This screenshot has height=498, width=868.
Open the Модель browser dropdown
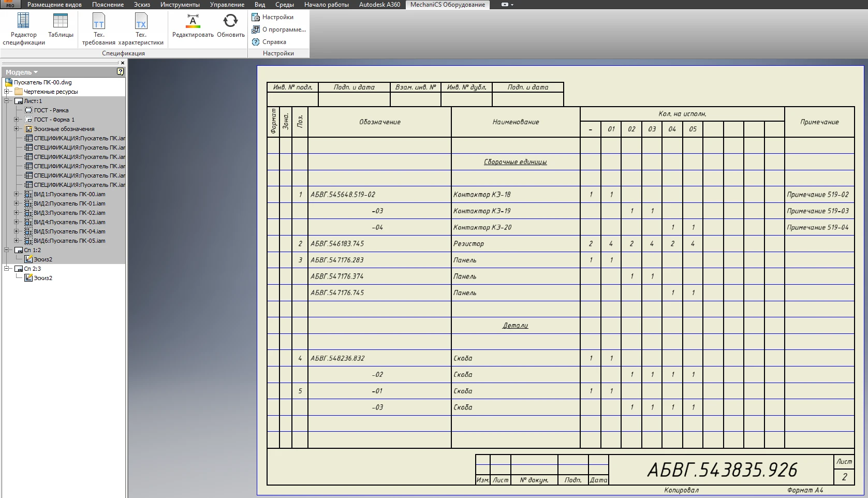22,72
